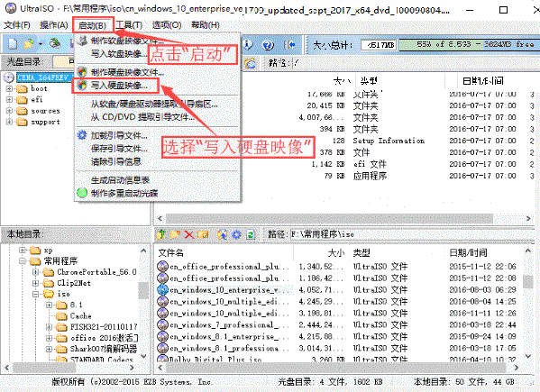Image resolution: width=540 pixels, height=392 pixels.
Task: Click the refresh icon in local toolbar
Action: click(251, 234)
